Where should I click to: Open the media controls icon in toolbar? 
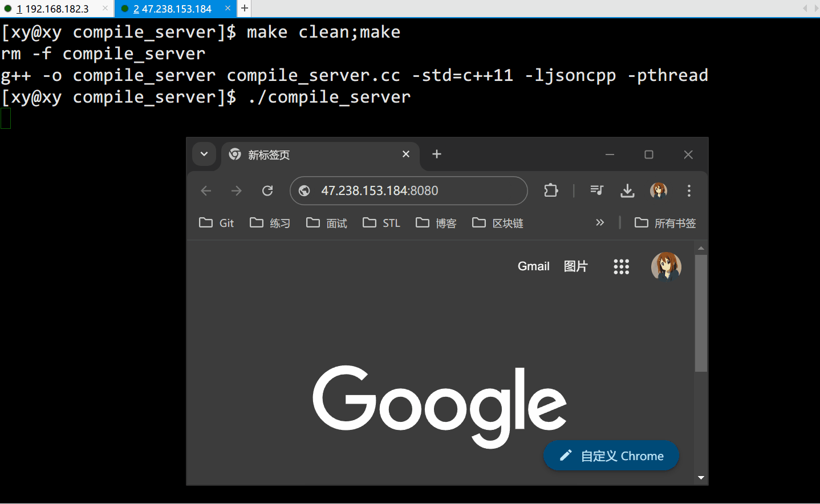coord(596,190)
